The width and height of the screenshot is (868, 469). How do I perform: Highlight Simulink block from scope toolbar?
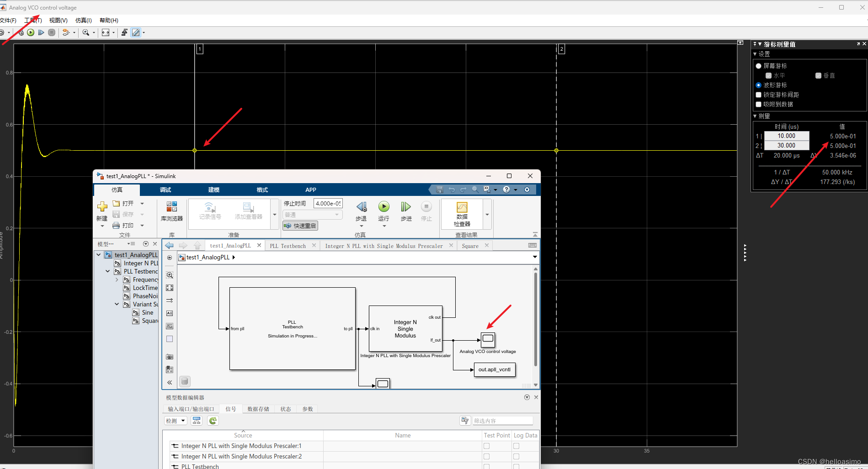[x=66, y=32]
